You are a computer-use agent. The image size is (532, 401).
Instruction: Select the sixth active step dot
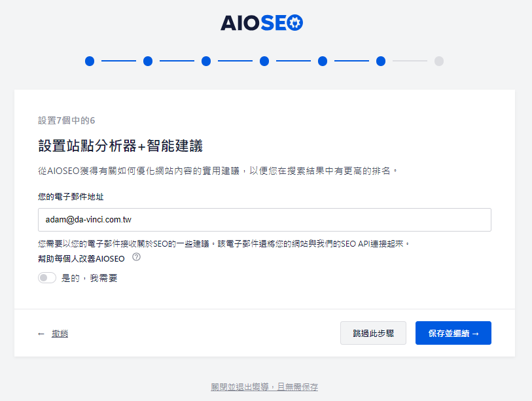(x=381, y=61)
